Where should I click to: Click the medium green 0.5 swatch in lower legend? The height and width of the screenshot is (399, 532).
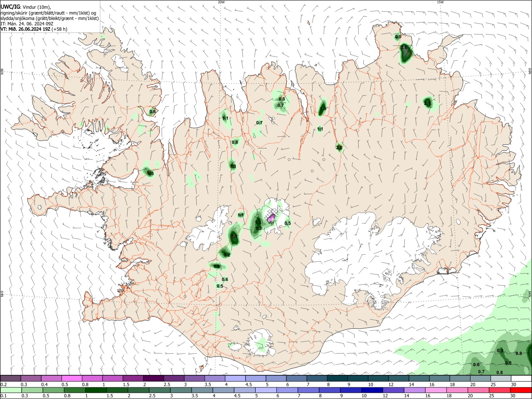click(53, 390)
